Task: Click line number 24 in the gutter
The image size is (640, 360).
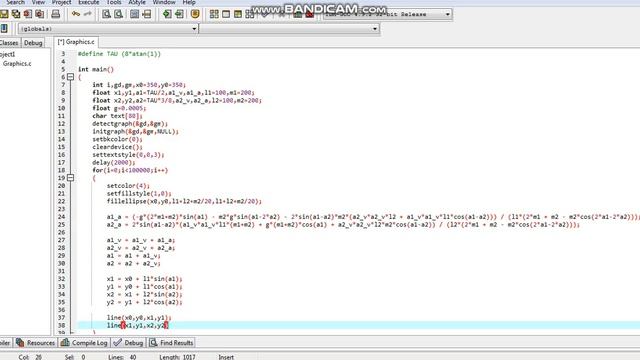Action: point(61,217)
